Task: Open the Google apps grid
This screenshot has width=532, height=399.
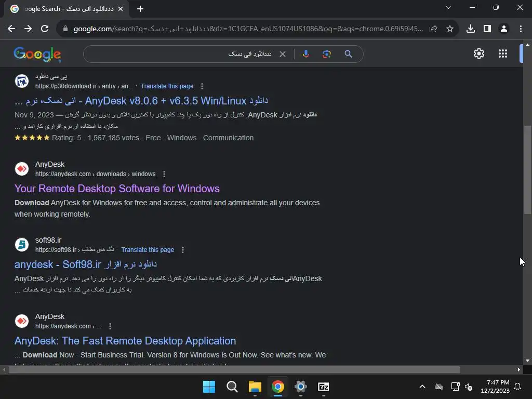Action: (503, 54)
